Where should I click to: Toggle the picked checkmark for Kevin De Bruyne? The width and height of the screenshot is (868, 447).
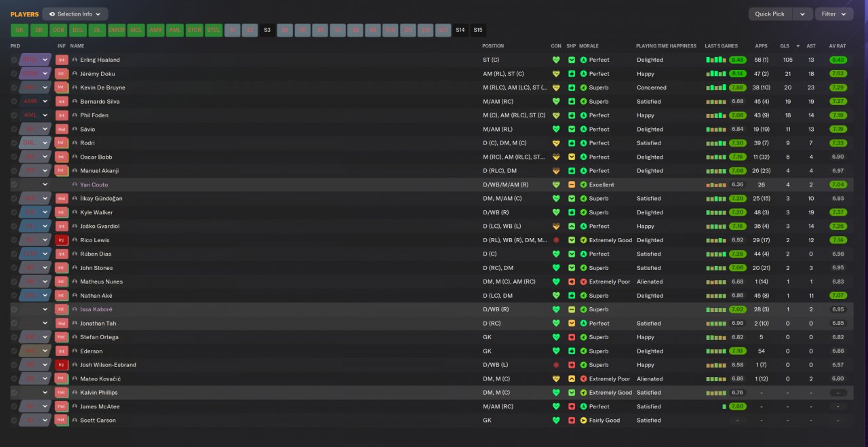(x=14, y=88)
